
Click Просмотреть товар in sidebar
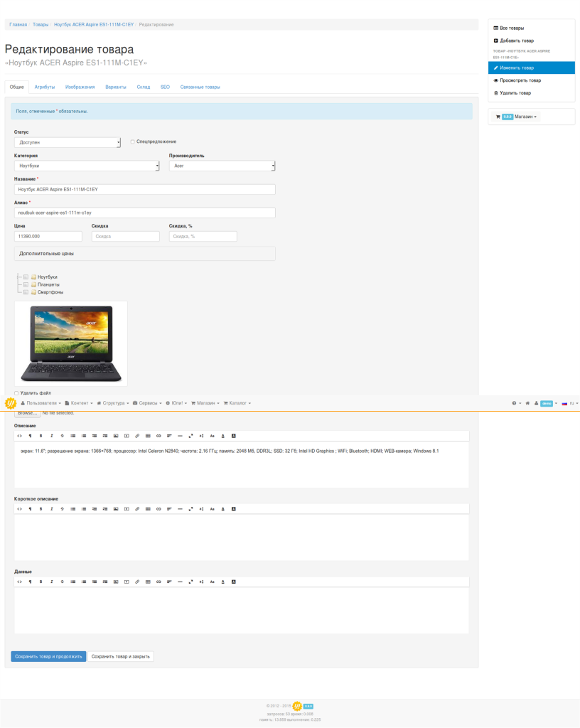point(531,80)
